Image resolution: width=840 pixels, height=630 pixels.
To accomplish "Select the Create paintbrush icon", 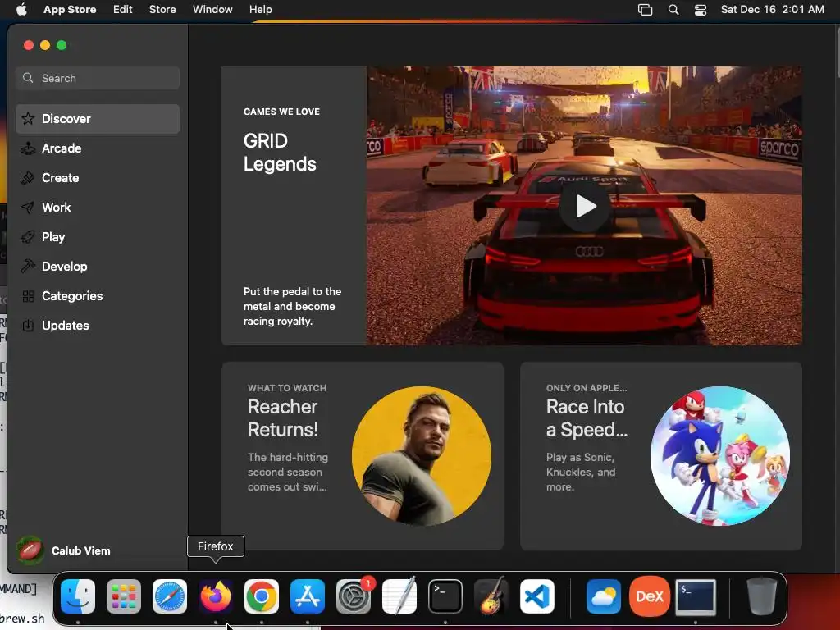I will click(28, 178).
